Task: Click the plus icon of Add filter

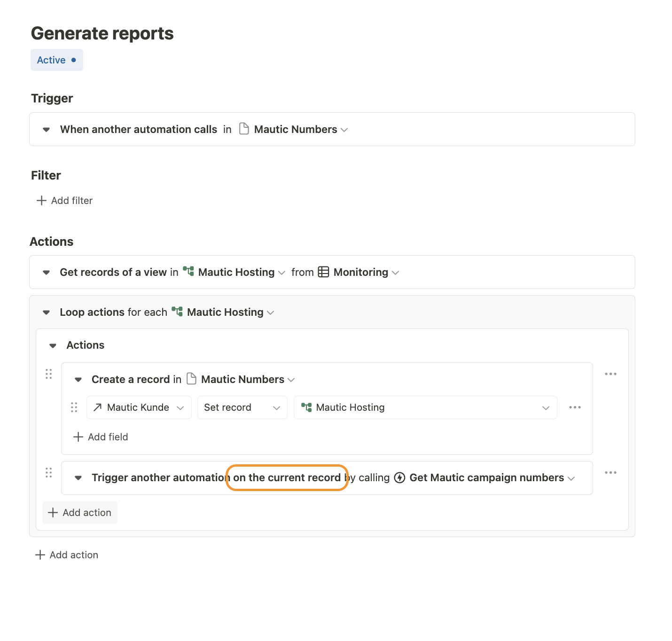Action: [42, 201]
